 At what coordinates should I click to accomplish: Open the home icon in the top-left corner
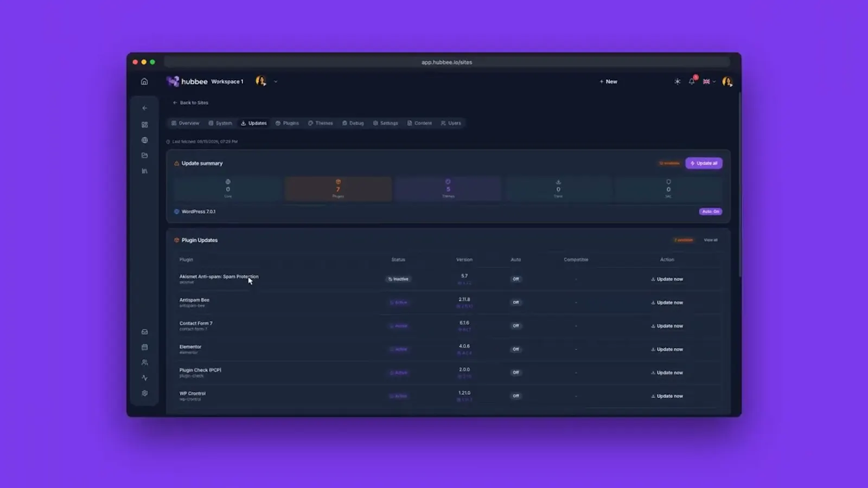(x=144, y=81)
